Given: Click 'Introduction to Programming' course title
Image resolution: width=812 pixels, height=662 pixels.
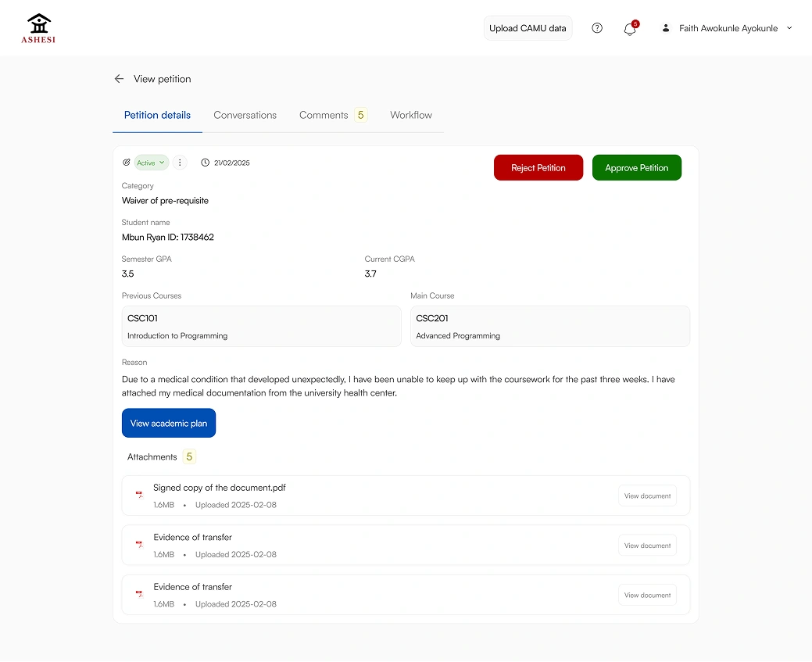Looking at the screenshot, I should click(177, 335).
